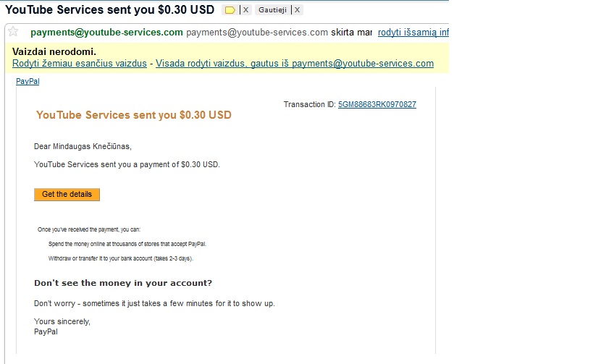The height and width of the screenshot is (364, 593).
Task: Click 'Visada rodyti vaizdus' from sender link
Action: click(295, 64)
